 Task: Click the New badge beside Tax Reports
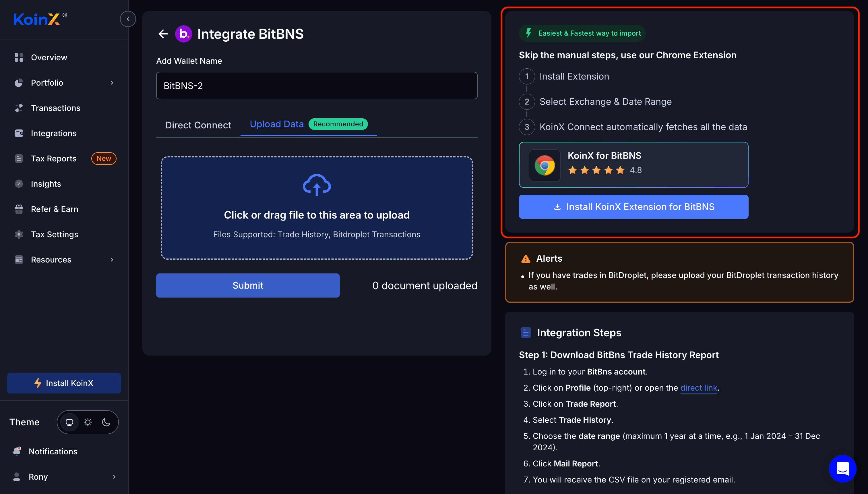pyautogui.click(x=104, y=159)
